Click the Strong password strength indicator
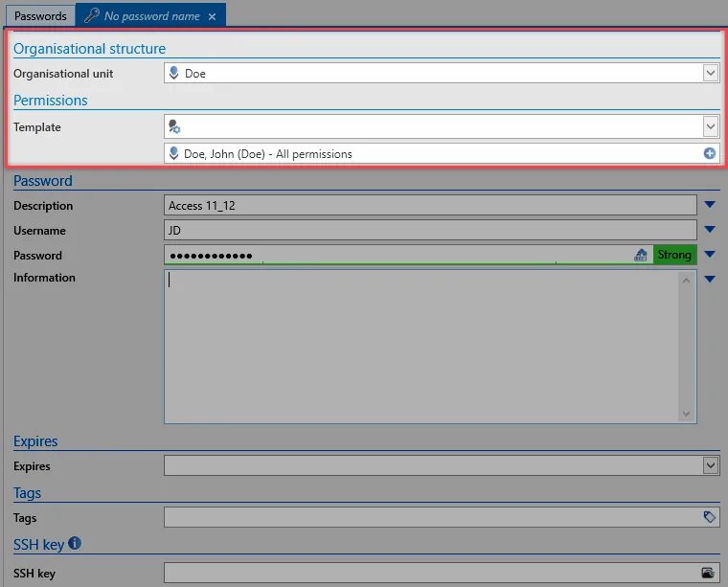The height and width of the screenshot is (587, 728). [x=674, y=255]
